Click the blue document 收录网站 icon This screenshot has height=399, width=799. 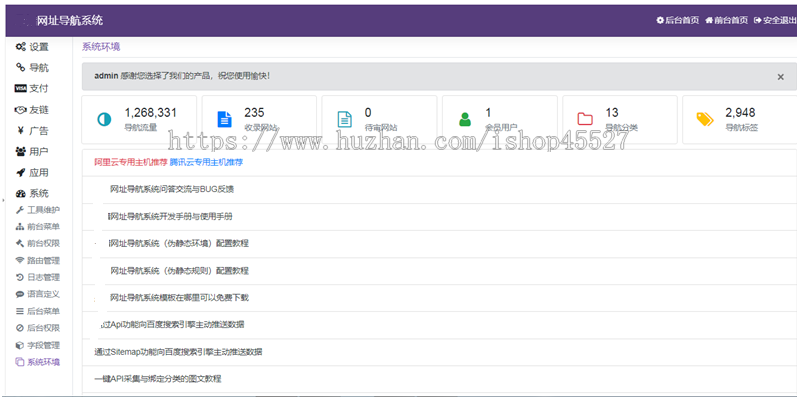coord(224,119)
